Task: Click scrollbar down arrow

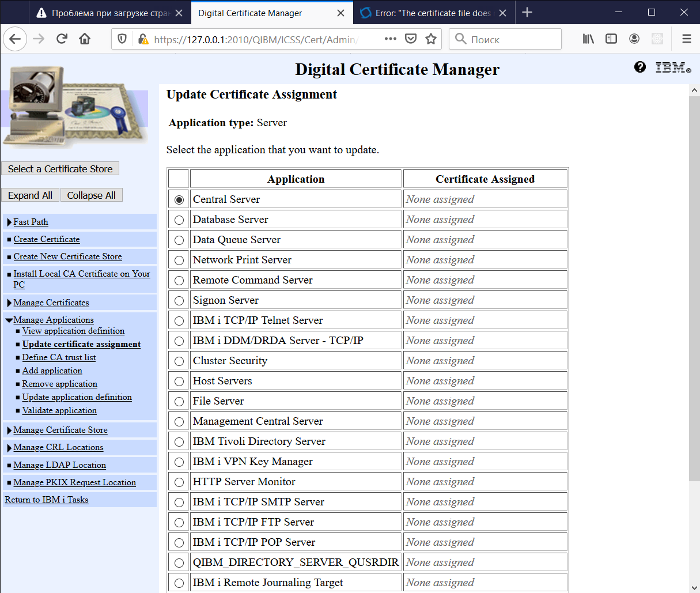Action: 694,587
